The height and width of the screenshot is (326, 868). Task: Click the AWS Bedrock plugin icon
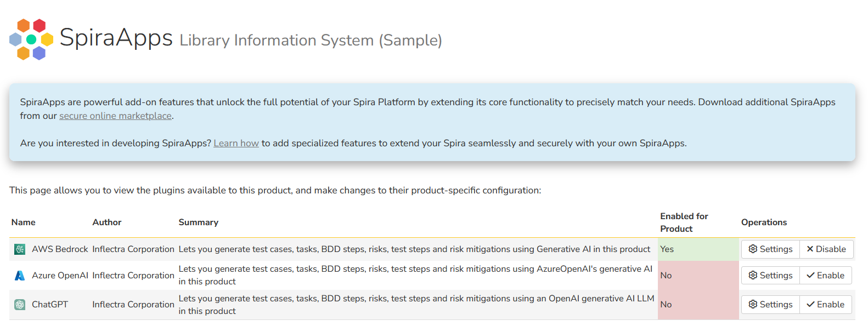tap(20, 249)
